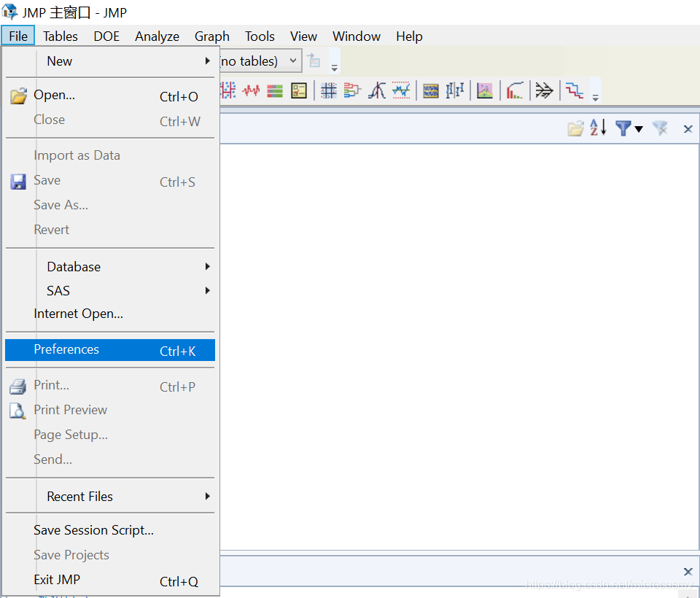Screen dimensions: 700x598
Task: Expand the Recent Files submenu
Action: 110,496
